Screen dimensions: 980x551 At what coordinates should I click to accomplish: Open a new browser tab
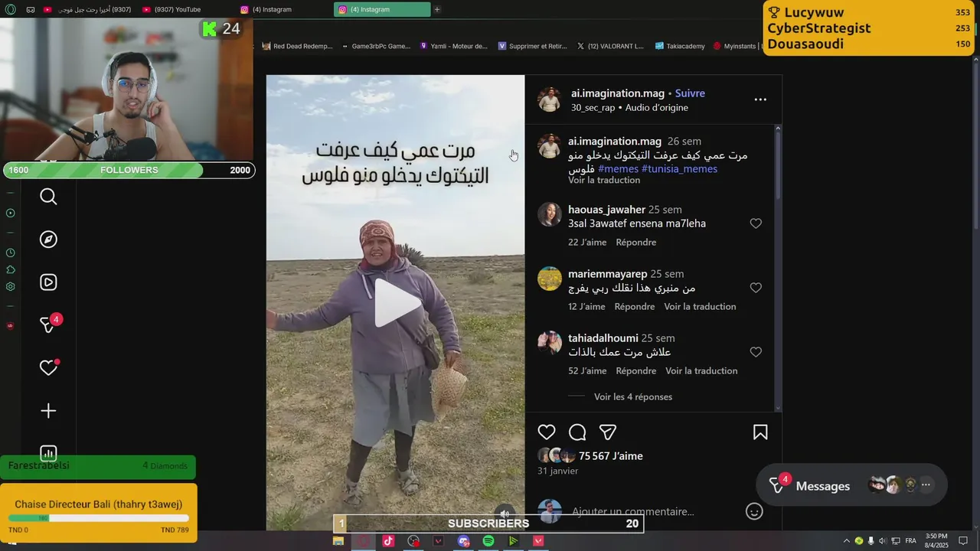(x=437, y=9)
